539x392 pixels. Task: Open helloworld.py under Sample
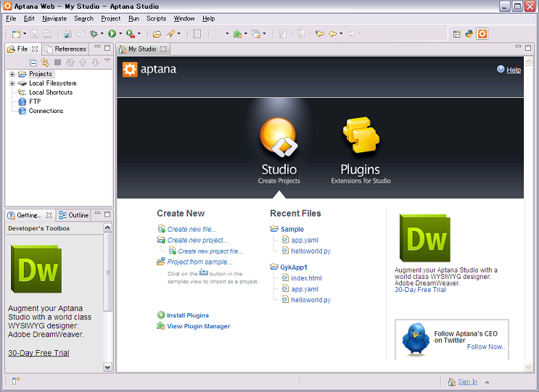click(310, 251)
